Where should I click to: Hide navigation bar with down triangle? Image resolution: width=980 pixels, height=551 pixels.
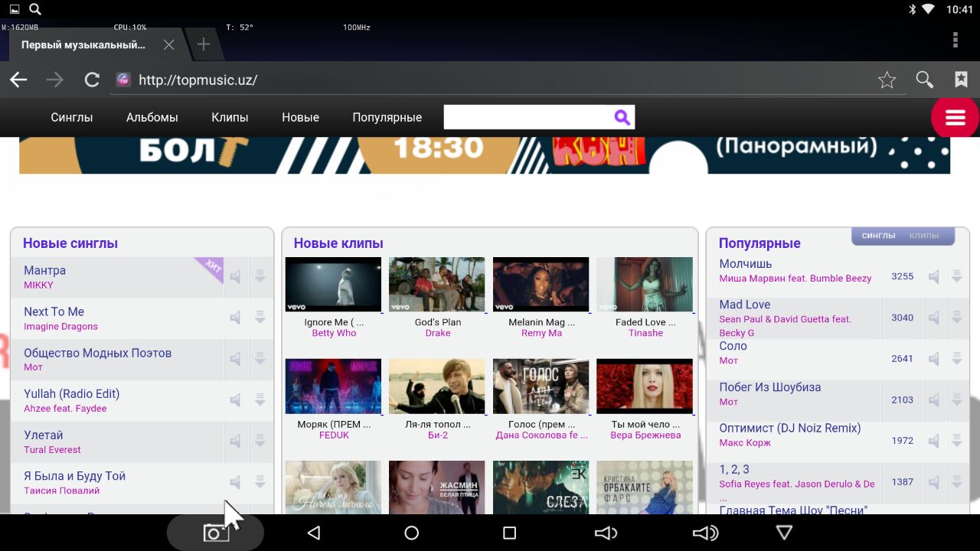[x=784, y=533]
